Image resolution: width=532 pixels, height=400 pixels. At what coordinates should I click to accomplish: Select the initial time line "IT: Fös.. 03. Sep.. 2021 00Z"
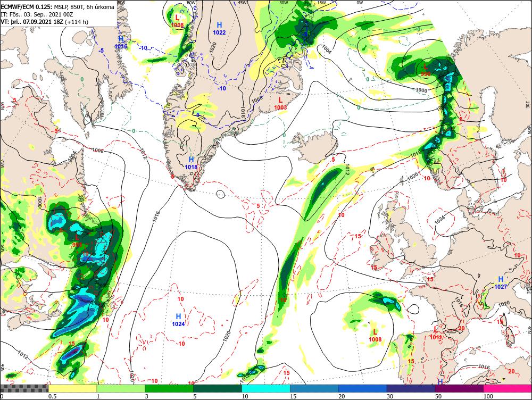pyautogui.click(x=37, y=14)
